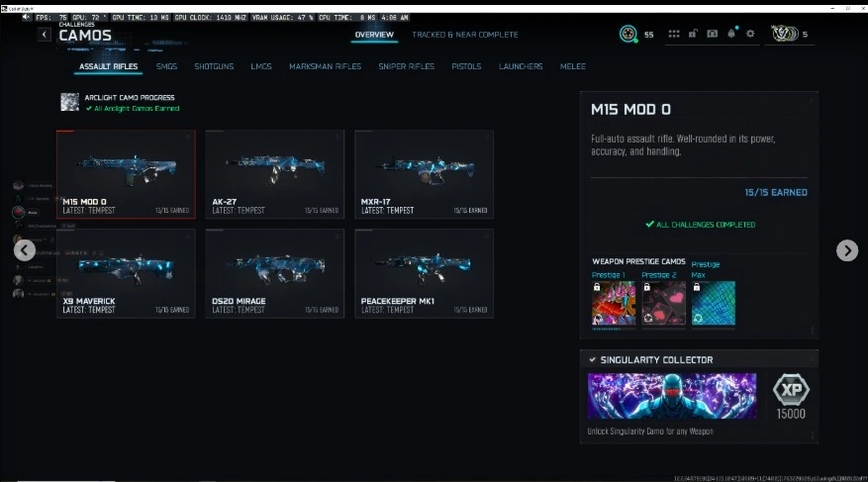
Task: Choose the DS20 Mirage weapon tile
Action: 275,274
